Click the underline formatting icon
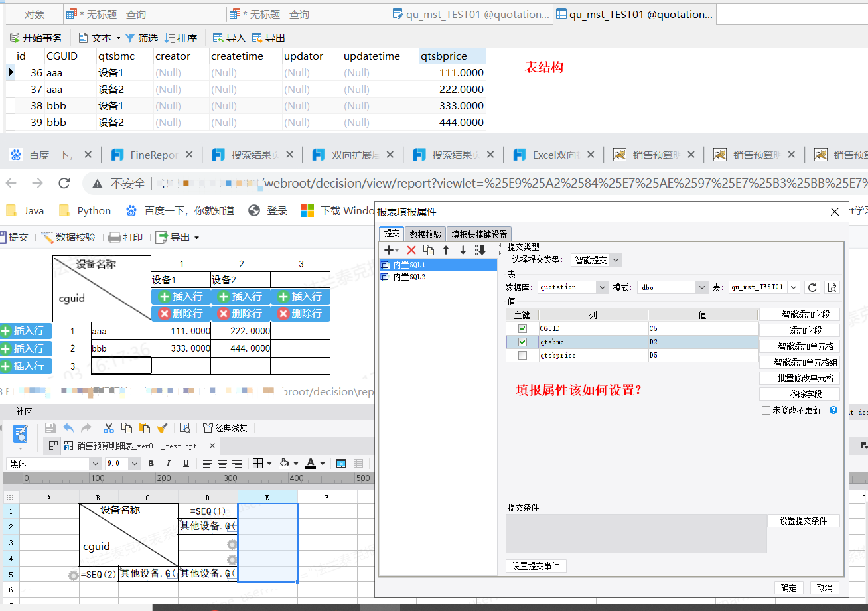 click(x=186, y=463)
